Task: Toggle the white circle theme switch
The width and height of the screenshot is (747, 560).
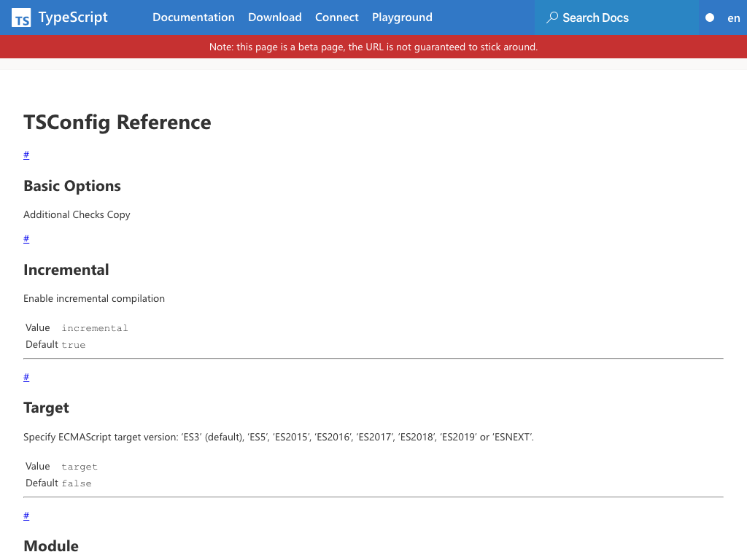Action: click(x=710, y=17)
